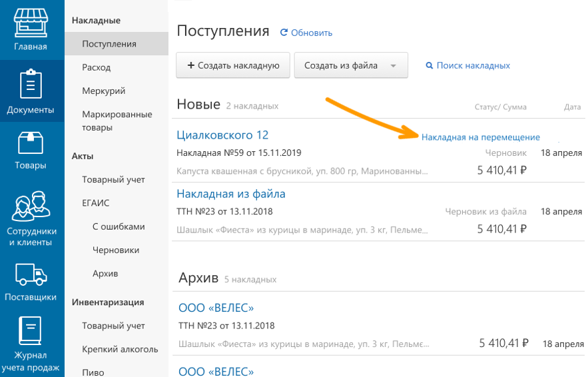Open Меркурий section
The width and height of the screenshot is (588, 377).
pyautogui.click(x=104, y=91)
